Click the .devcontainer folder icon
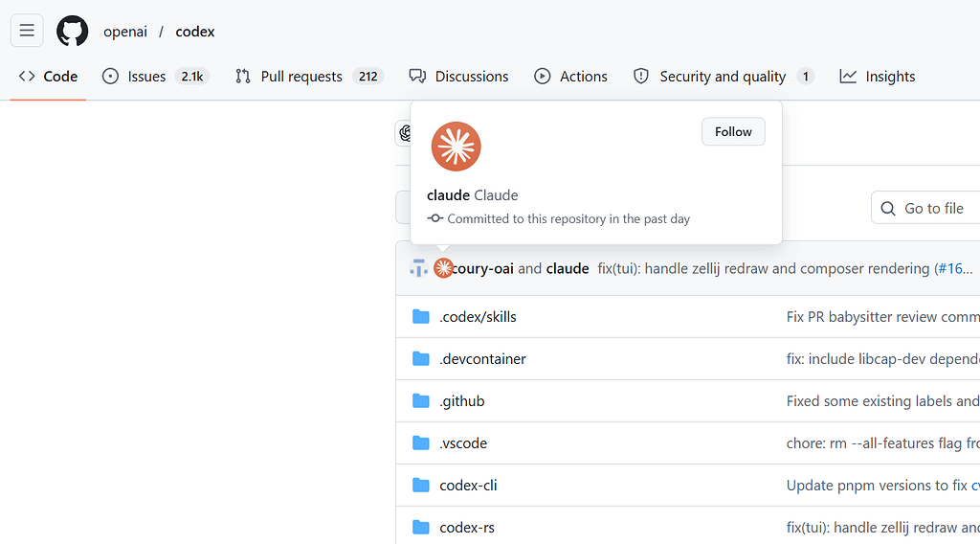The image size is (980, 544). tap(421, 359)
